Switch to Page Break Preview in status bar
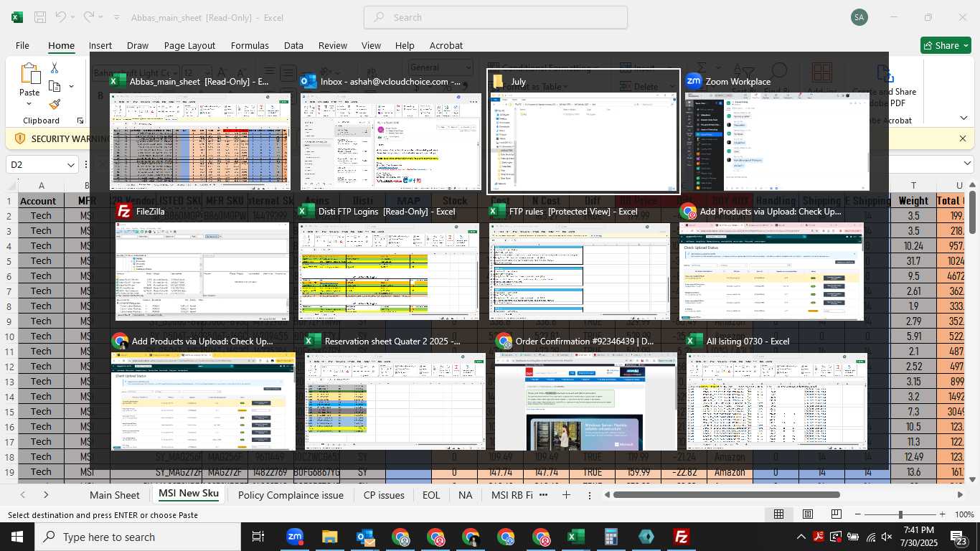Viewport: 980px width, 551px height. coord(837,514)
